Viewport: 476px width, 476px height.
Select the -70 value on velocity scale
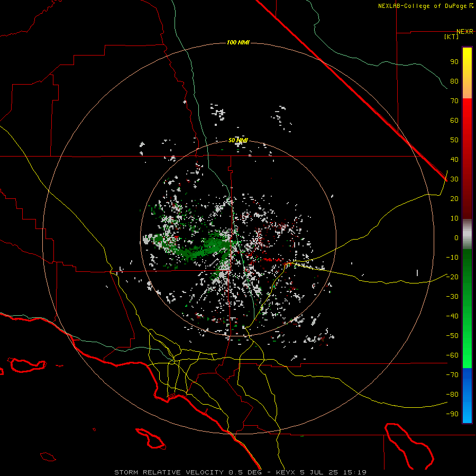(x=452, y=375)
